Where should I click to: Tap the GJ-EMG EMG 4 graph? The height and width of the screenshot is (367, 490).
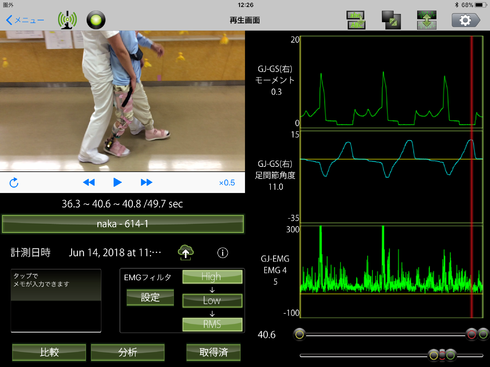[392, 271]
